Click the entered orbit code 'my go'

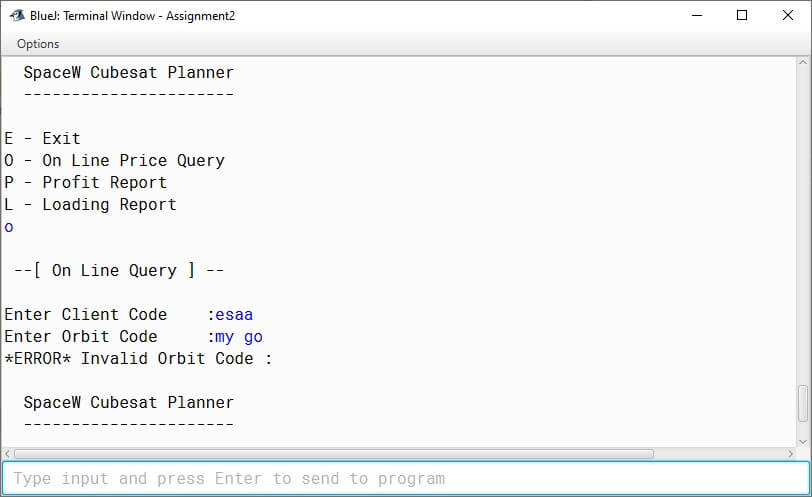coord(239,337)
